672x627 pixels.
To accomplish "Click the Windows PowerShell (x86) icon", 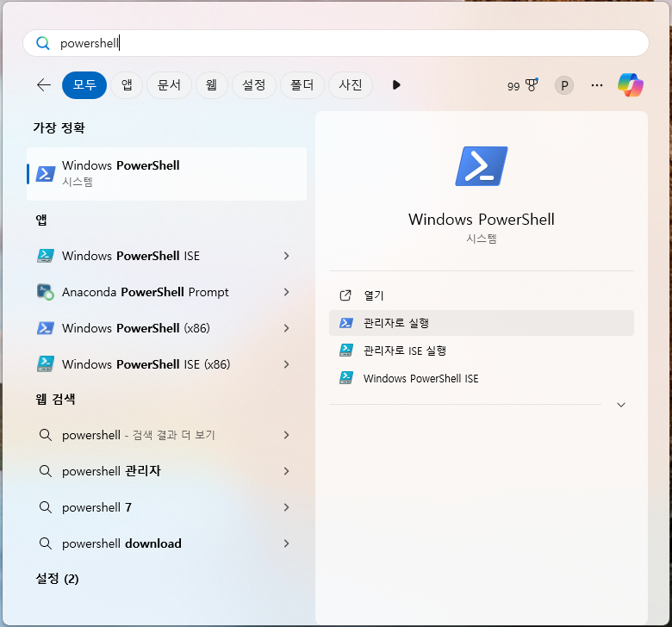I will tap(46, 328).
